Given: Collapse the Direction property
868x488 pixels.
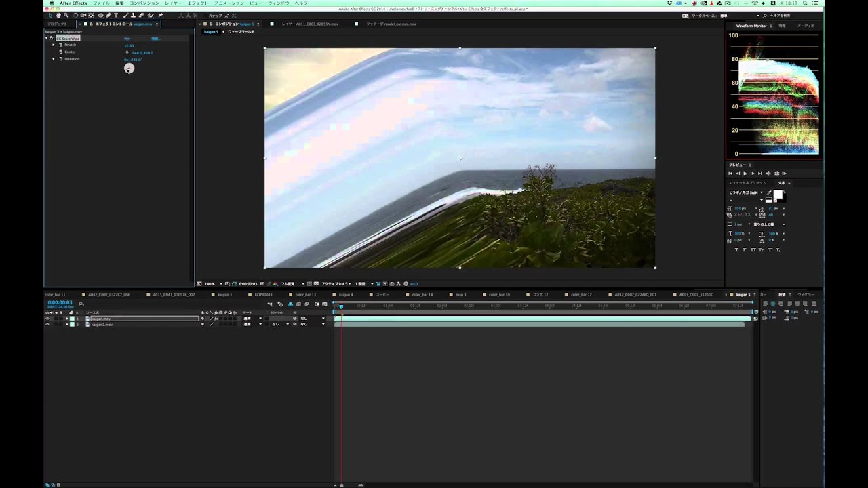Looking at the screenshot, I should [54, 59].
